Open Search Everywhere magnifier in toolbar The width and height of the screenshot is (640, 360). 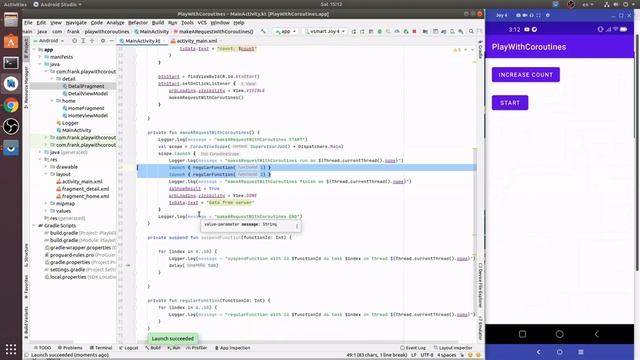(x=471, y=31)
